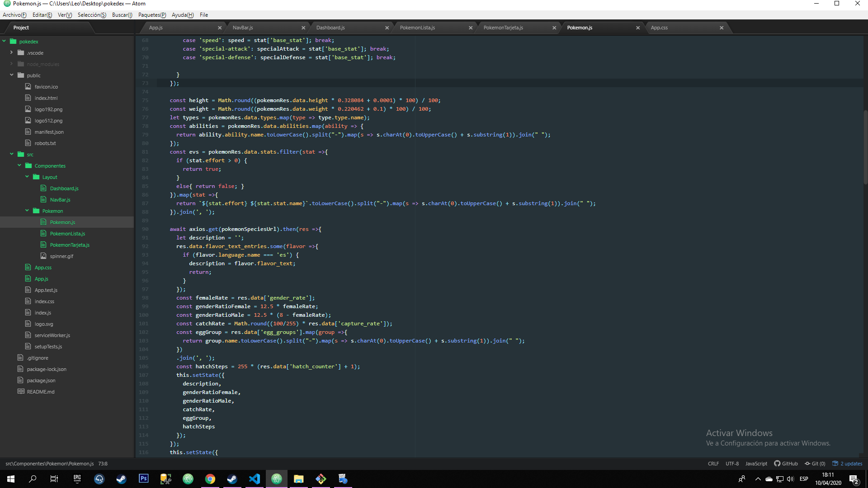Expand the node_modules folder

coord(12,64)
